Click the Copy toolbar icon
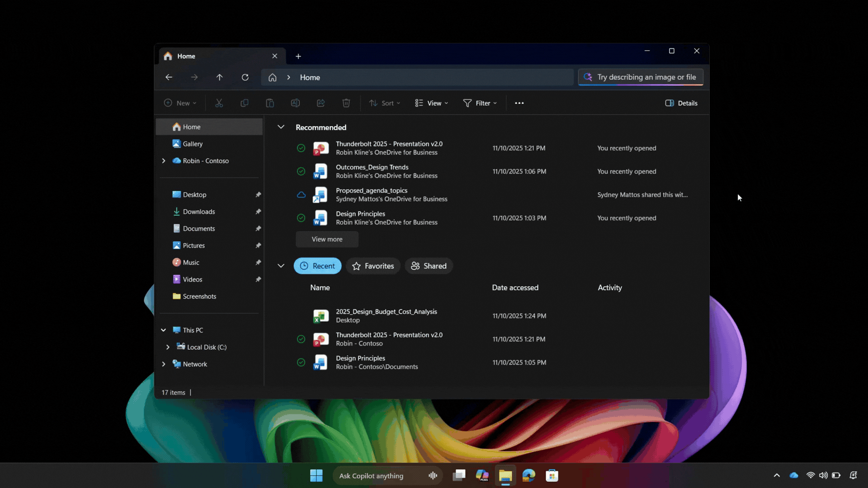The height and width of the screenshot is (488, 868). click(x=245, y=103)
